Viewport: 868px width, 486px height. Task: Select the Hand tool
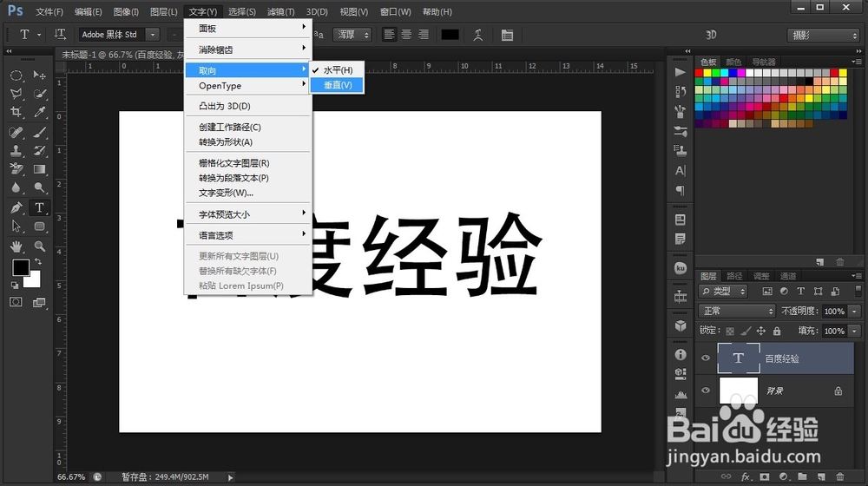pos(16,246)
